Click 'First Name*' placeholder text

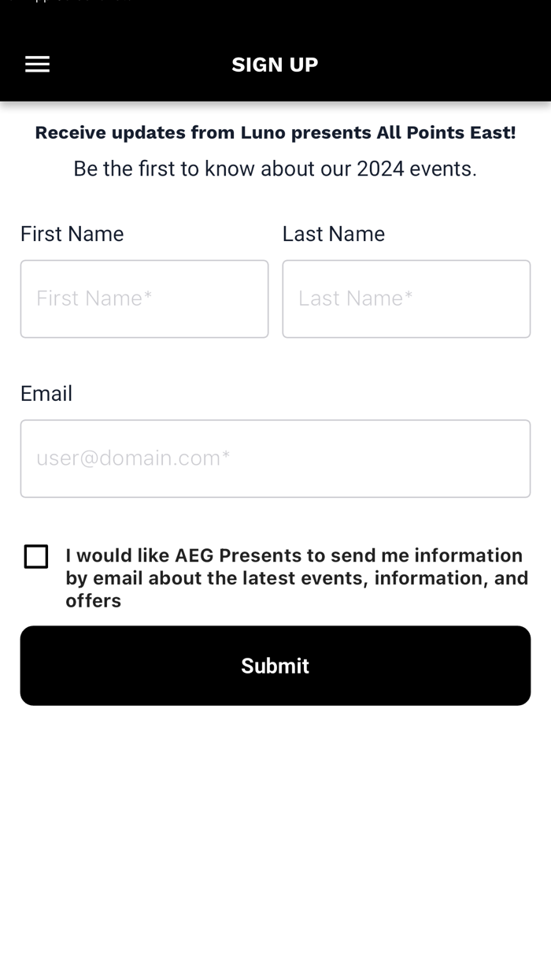[x=94, y=299]
